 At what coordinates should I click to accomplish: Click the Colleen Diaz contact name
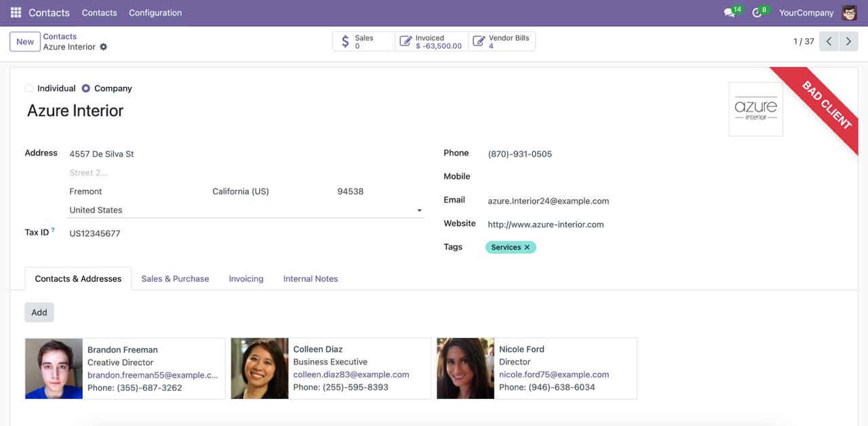coord(318,349)
